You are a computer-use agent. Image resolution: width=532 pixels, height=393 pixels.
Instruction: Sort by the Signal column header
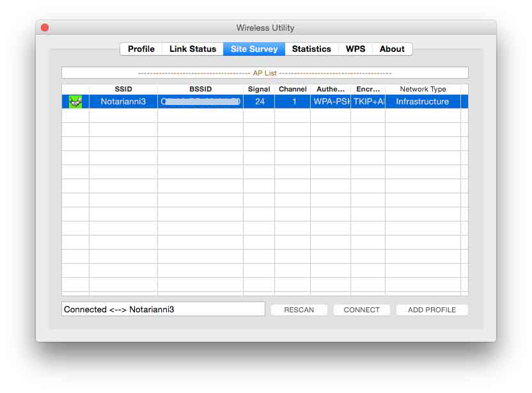(259, 90)
